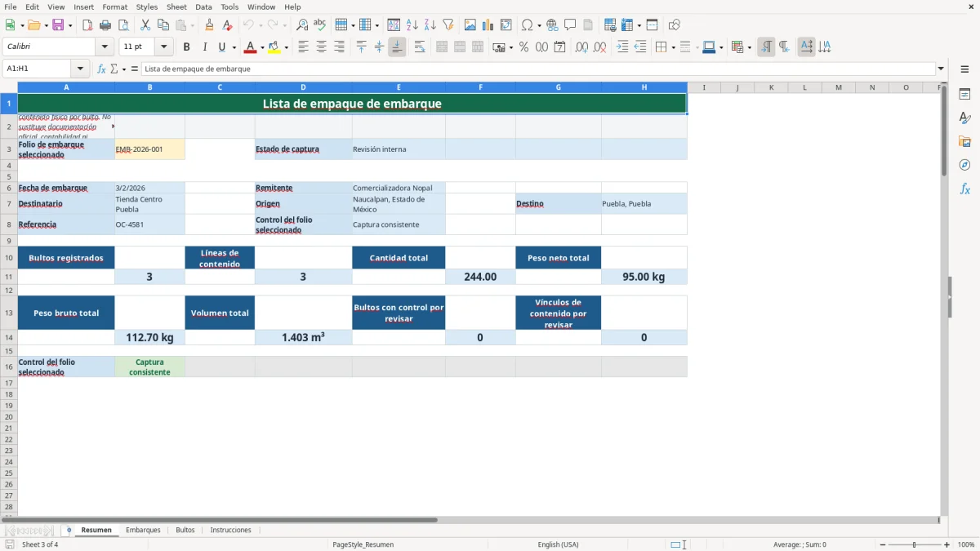Toggle italic formatting

coord(204,47)
